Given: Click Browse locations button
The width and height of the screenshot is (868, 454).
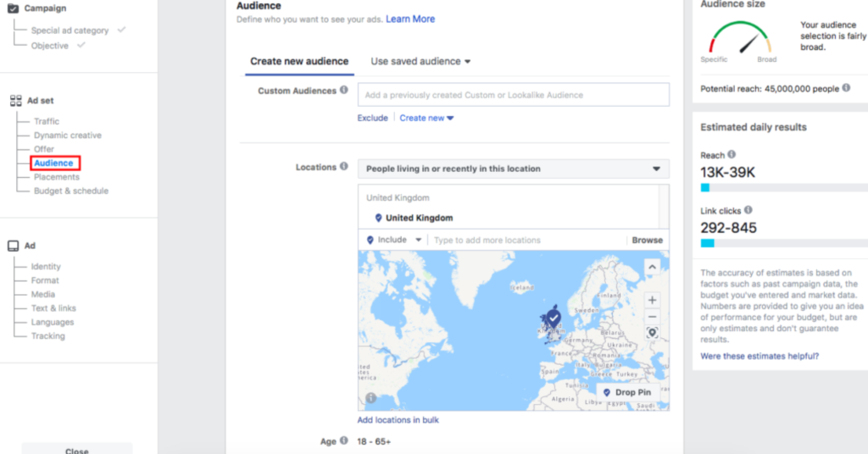Looking at the screenshot, I should pos(647,240).
